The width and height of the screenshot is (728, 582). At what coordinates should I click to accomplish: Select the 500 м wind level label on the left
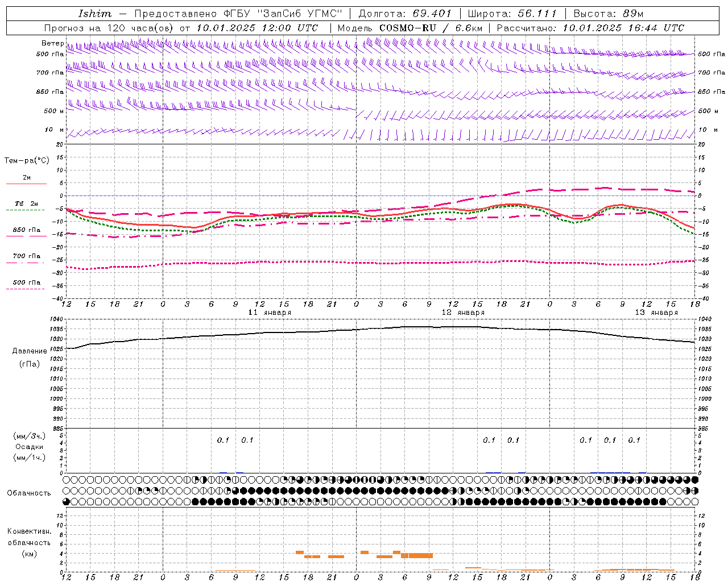54,111
